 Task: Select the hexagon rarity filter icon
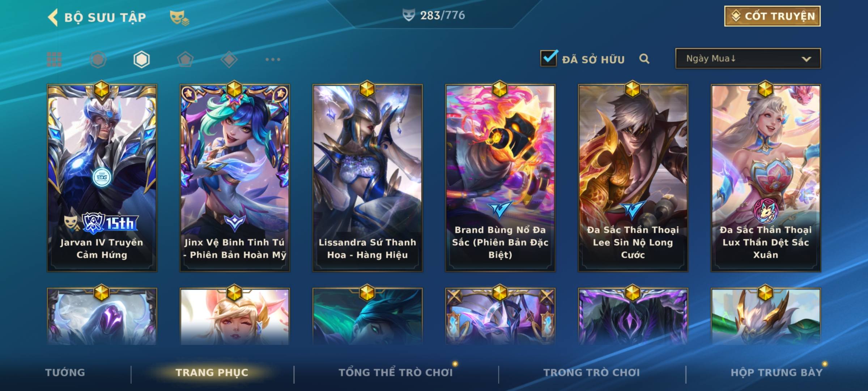[141, 59]
